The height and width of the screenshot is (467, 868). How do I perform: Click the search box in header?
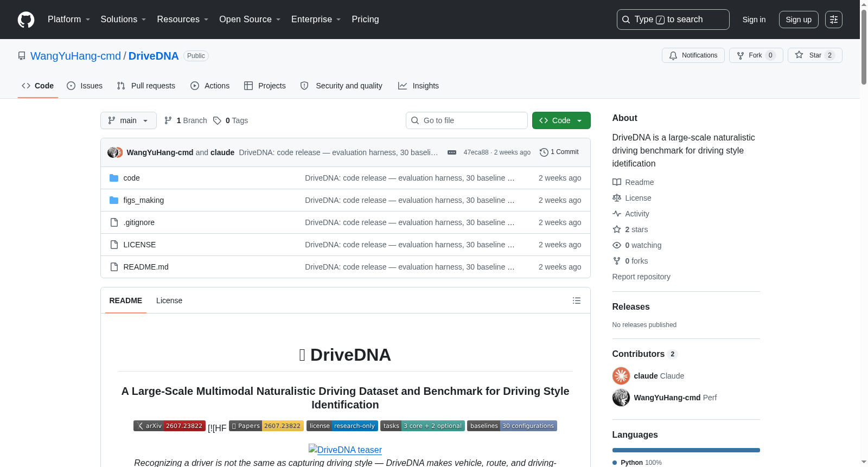pos(673,20)
